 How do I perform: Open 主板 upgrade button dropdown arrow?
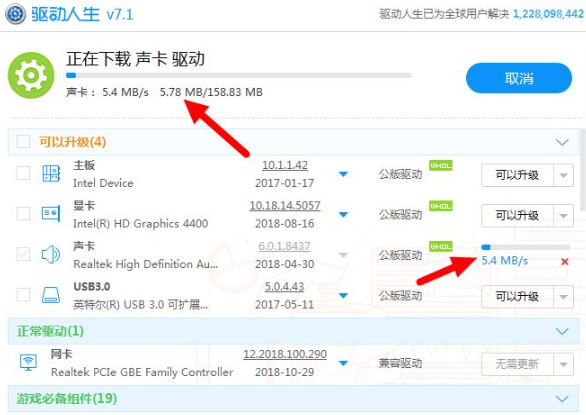pos(563,175)
